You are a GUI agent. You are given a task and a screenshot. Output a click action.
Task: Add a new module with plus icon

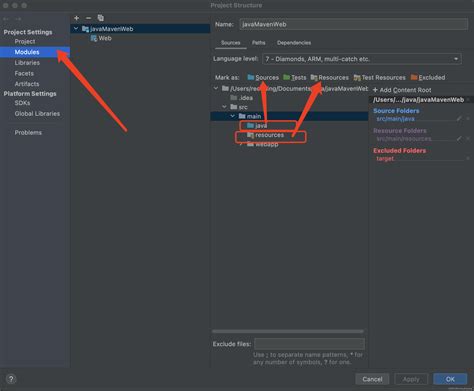(x=77, y=18)
